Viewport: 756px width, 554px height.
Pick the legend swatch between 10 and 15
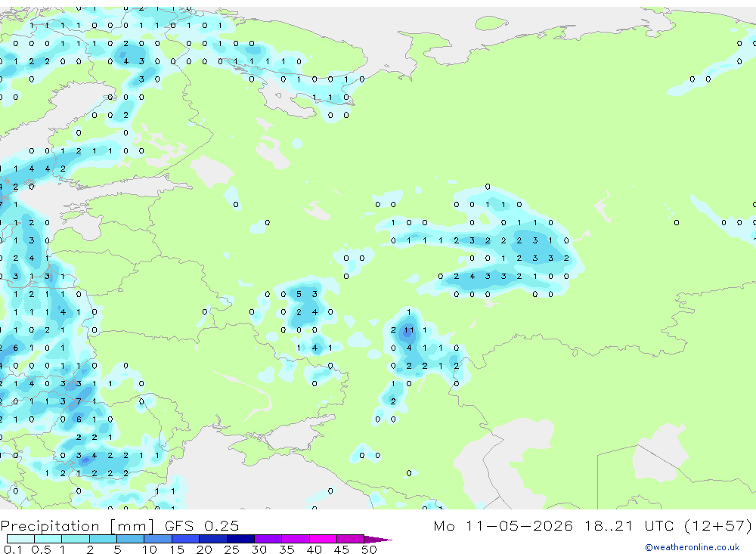158,539
